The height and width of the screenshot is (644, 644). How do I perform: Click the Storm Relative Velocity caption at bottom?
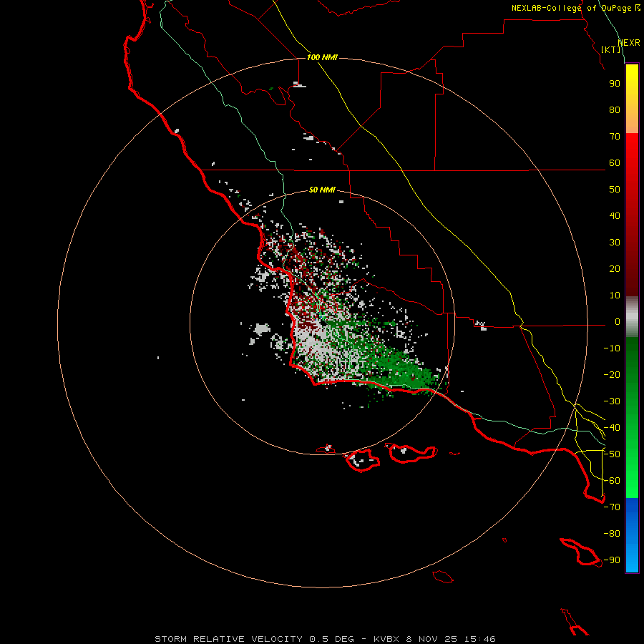pyautogui.click(x=325, y=639)
